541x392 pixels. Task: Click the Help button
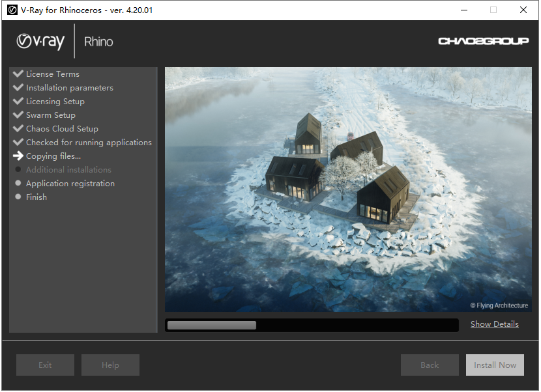[110, 365]
